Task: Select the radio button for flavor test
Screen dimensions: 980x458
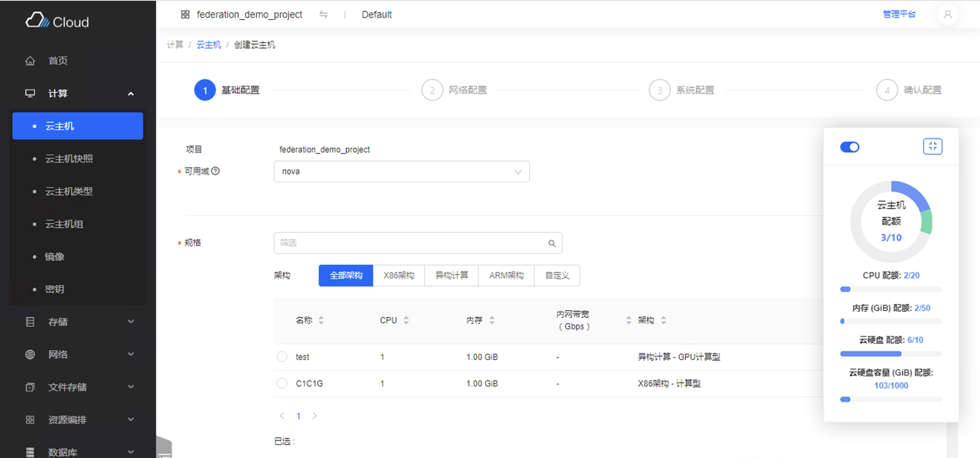Action: [282, 356]
